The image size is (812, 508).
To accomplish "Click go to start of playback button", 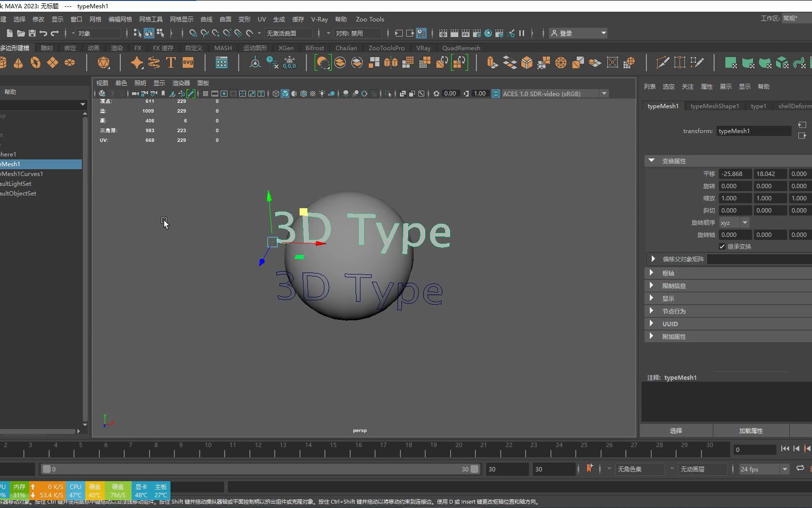I will point(785,449).
